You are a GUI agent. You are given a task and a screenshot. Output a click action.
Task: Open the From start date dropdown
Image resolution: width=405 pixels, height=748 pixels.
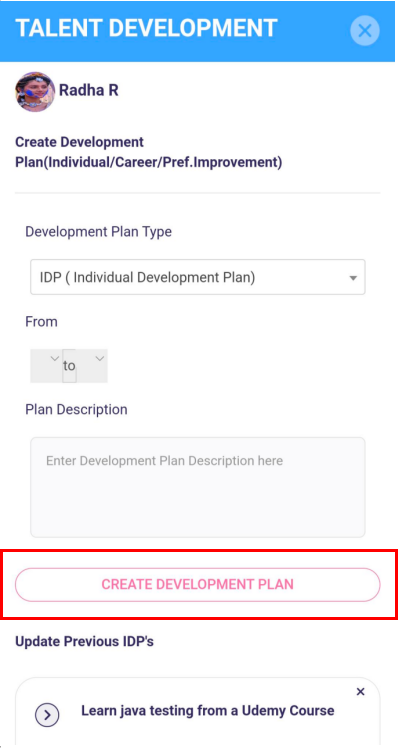(x=46, y=365)
